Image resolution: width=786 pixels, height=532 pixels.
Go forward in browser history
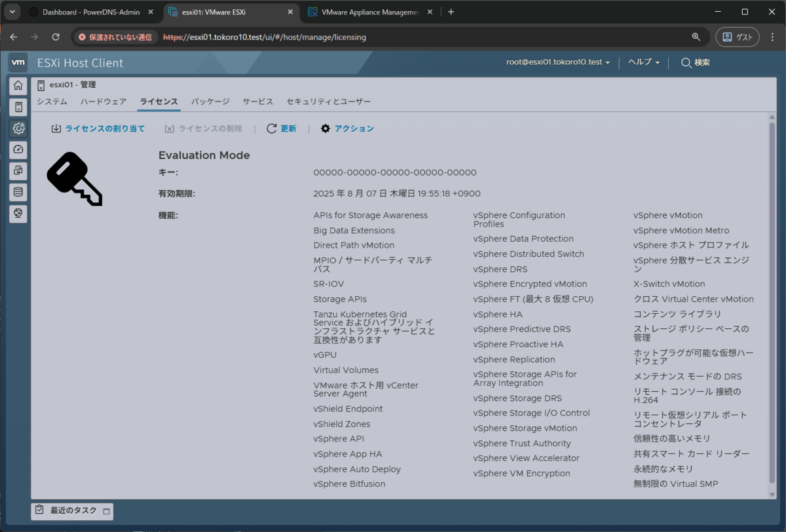(35, 37)
